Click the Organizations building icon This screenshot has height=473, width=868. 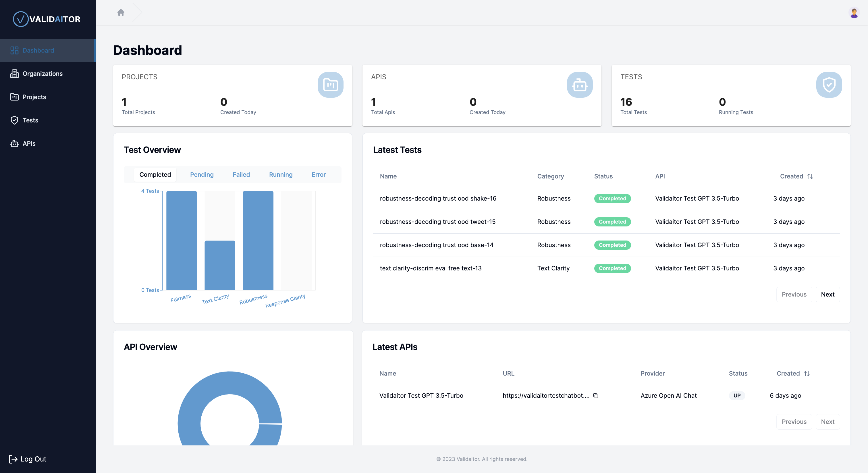14,74
